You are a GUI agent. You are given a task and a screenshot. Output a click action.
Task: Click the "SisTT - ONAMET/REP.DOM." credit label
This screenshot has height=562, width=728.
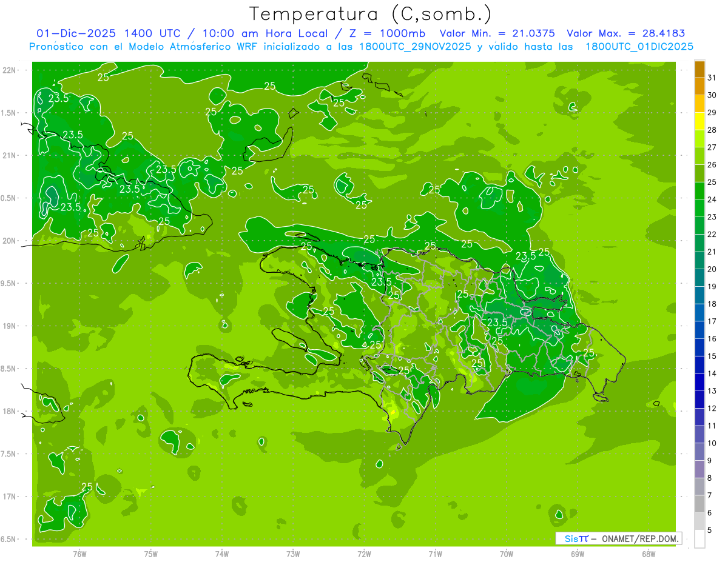coord(618,538)
